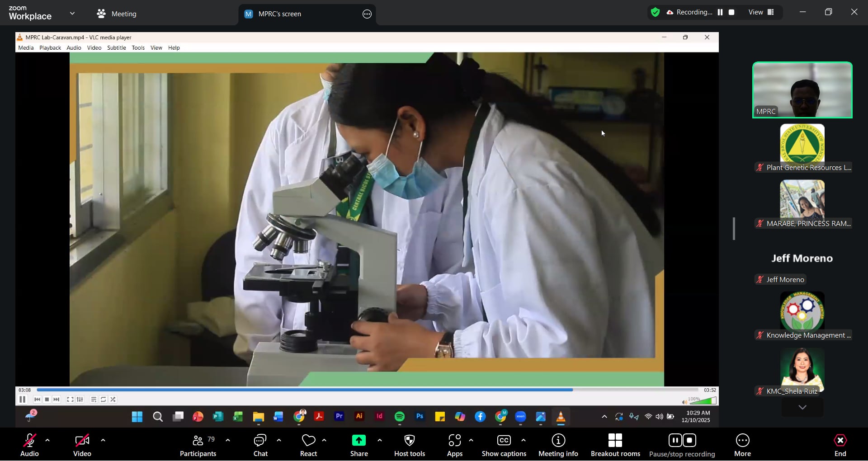Open Host tools shield icon
868x461 pixels.
pos(409,441)
